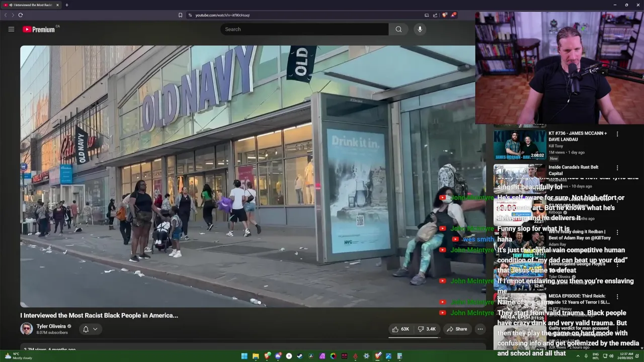Select the 'I Interviewed the Most Racist' tab
644x362 pixels.
coord(31,5)
